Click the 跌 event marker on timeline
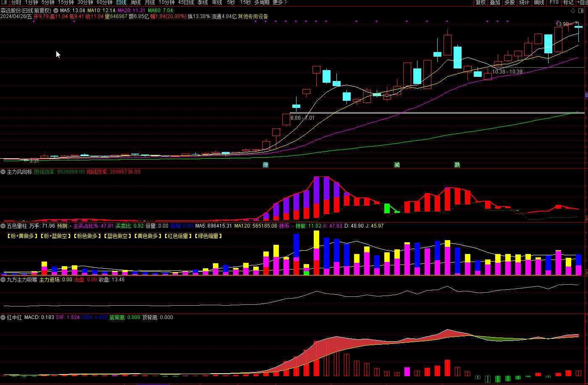The width and height of the screenshot is (588, 385). point(457,165)
